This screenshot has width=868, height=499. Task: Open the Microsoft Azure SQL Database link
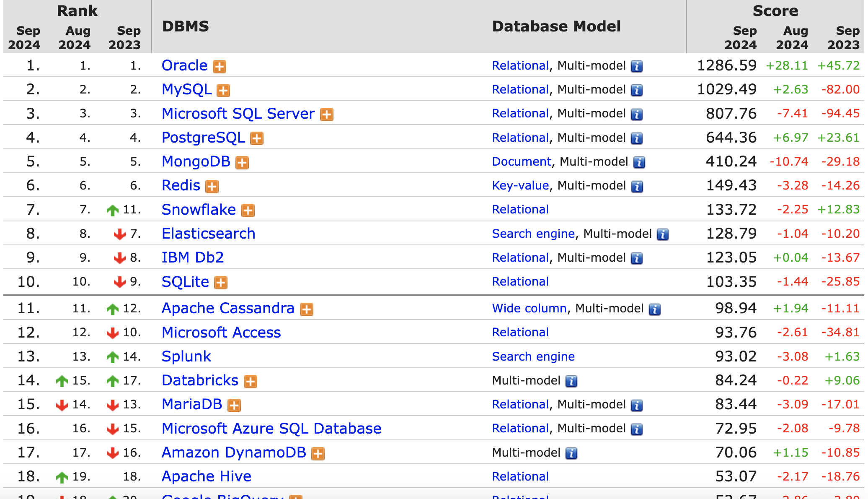click(271, 428)
